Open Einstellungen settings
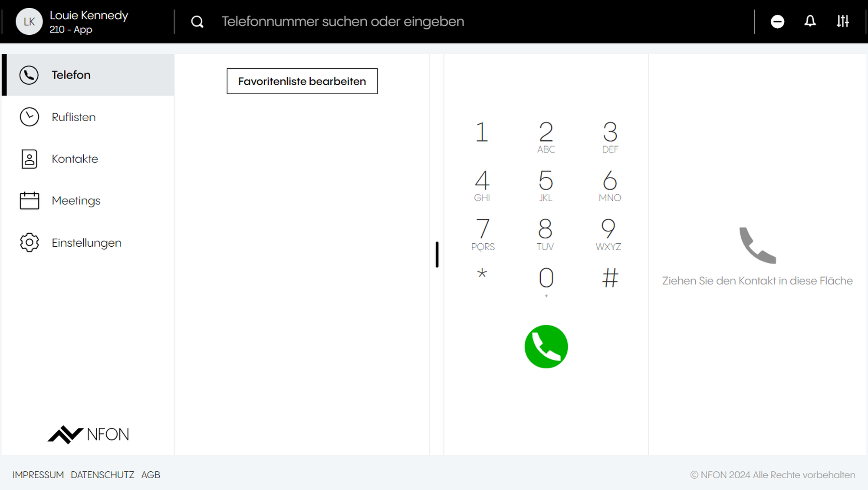The image size is (868, 490). [88, 242]
